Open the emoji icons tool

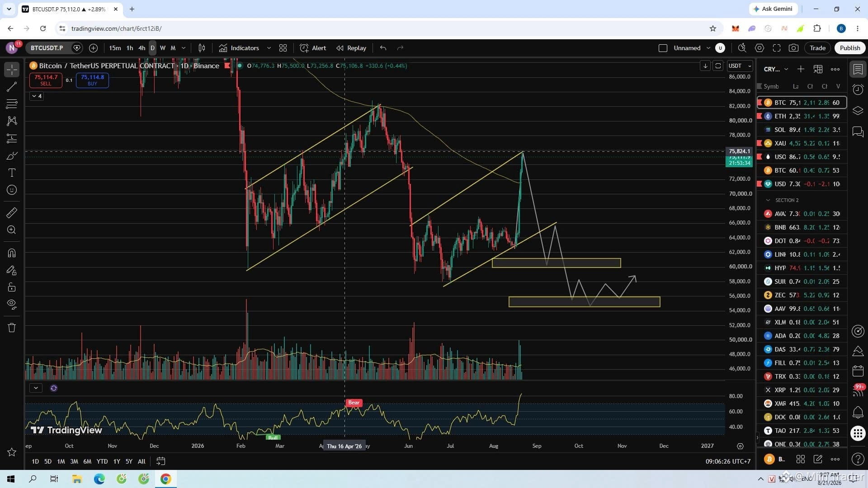(12, 190)
